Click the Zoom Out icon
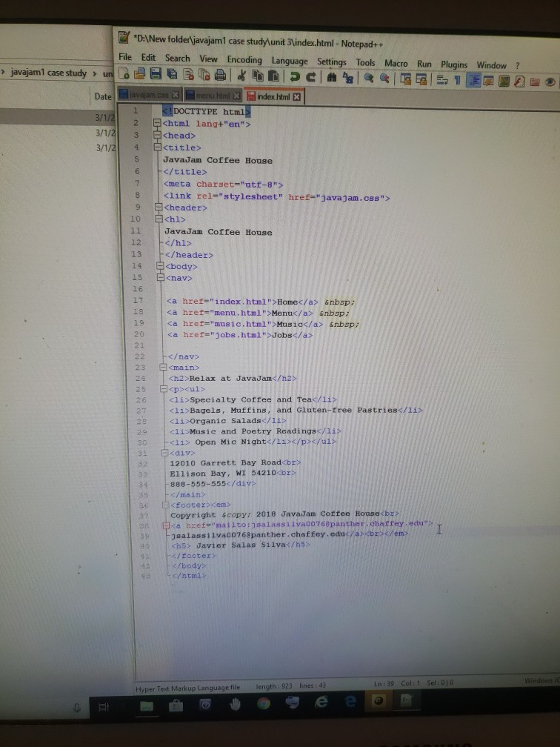560x747 pixels. coord(384,78)
